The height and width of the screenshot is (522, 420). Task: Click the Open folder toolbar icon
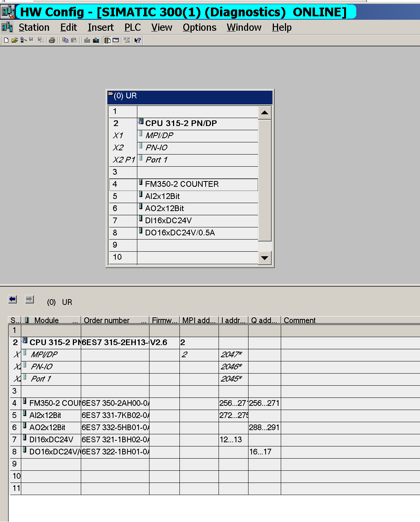tap(15, 40)
